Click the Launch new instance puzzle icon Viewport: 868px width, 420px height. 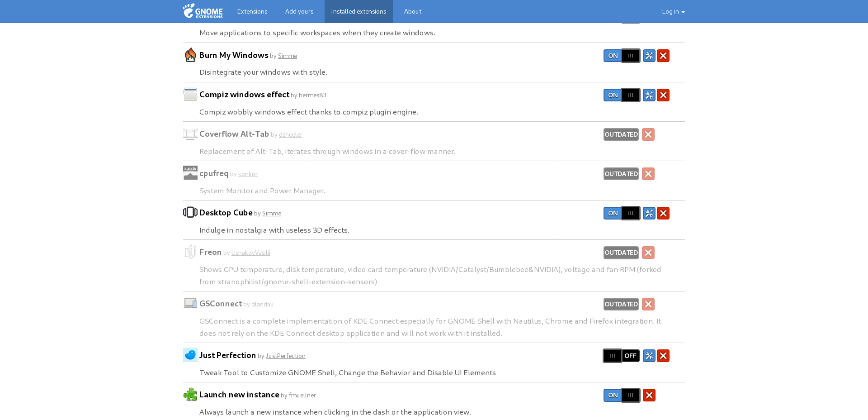[190, 394]
